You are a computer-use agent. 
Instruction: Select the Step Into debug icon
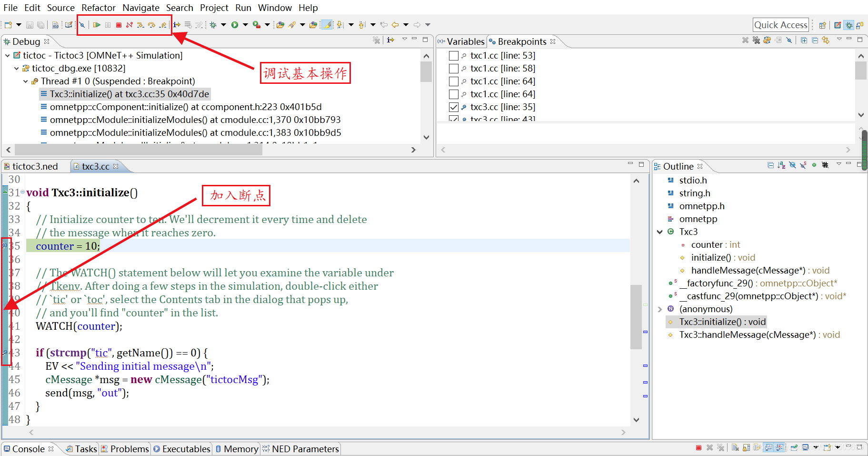[140, 25]
